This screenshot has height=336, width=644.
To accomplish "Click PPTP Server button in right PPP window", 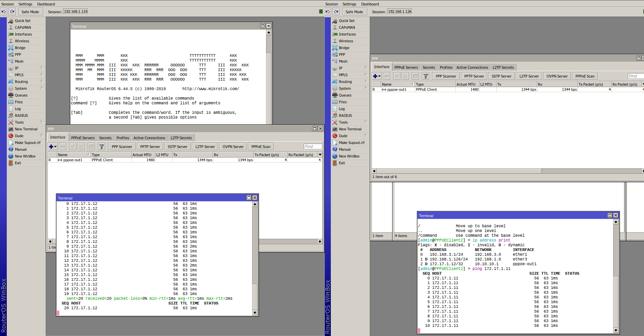I will click(474, 76).
